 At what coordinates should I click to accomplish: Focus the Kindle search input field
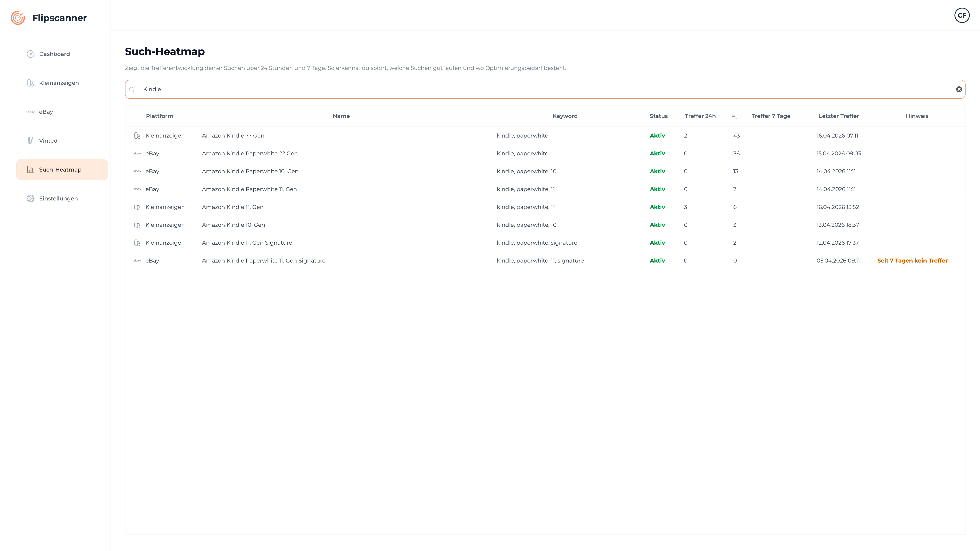(x=545, y=89)
